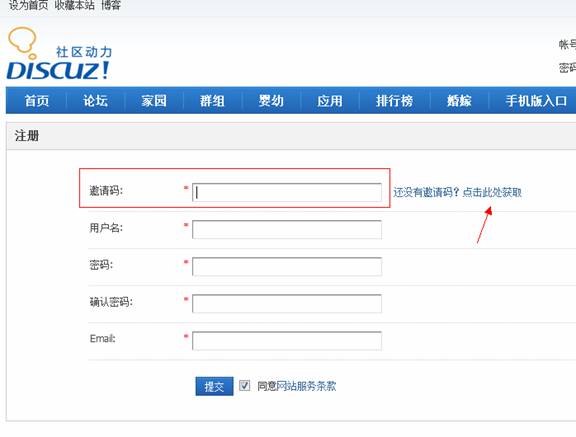Focus the 用户名 input field
576x437 pixels.
(x=287, y=230)
